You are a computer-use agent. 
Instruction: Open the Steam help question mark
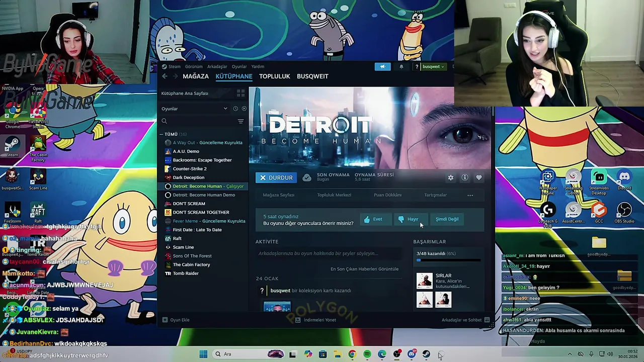tap(417, 66)
